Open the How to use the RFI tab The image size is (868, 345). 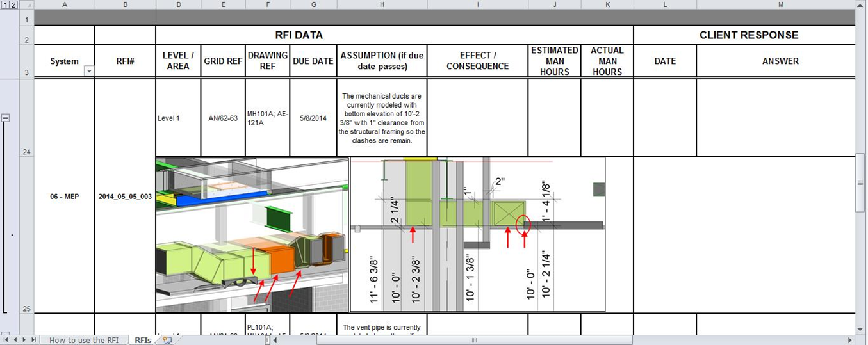point(84,340)
